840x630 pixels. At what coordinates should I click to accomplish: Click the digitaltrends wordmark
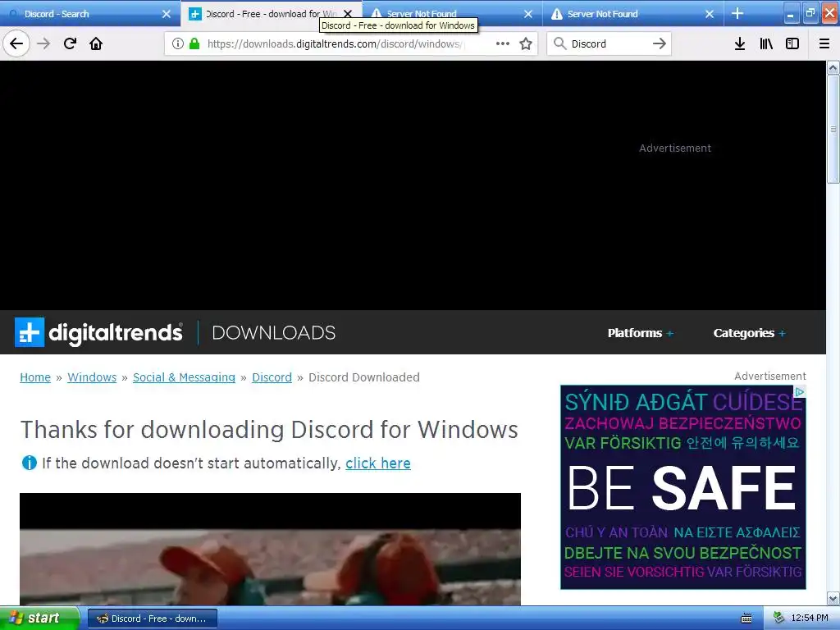pos(116,333)
